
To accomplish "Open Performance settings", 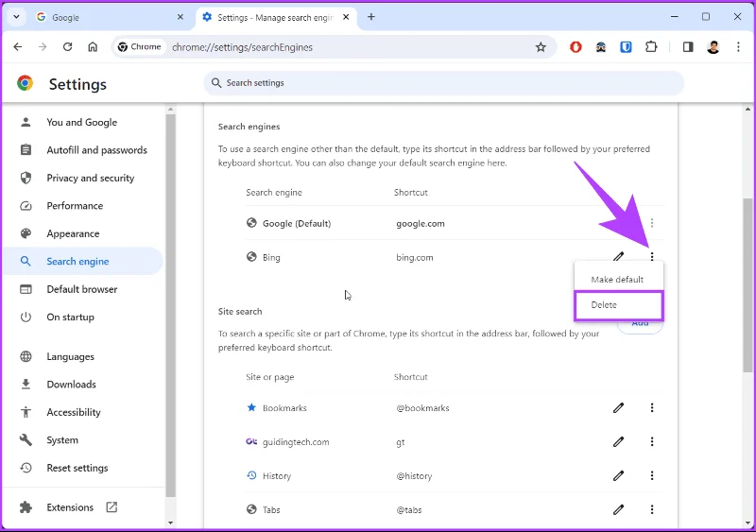I will point(82,206).
